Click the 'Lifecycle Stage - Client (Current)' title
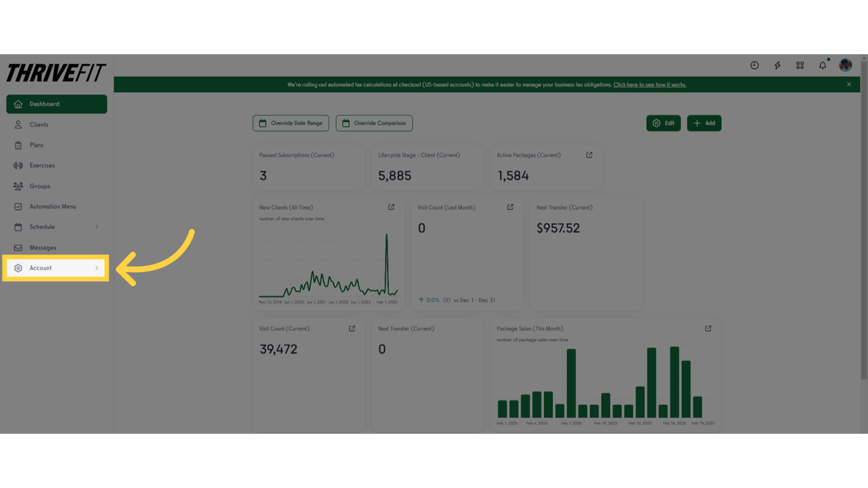 pos(419,155)
